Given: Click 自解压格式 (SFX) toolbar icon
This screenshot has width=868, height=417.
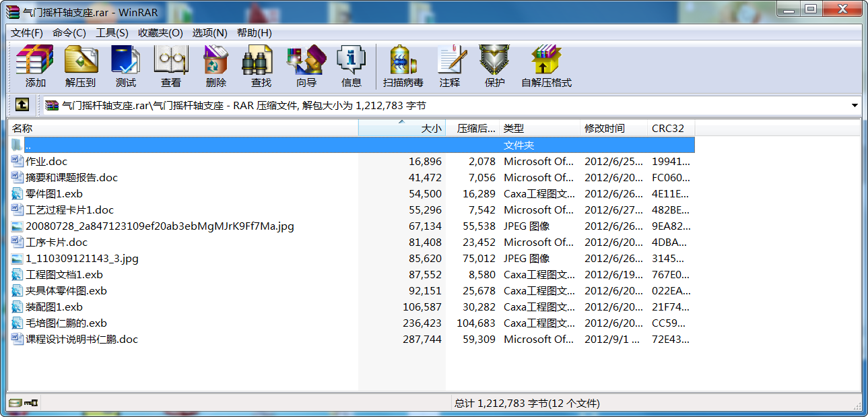Looking at the screenshot, I should (546, 66).
